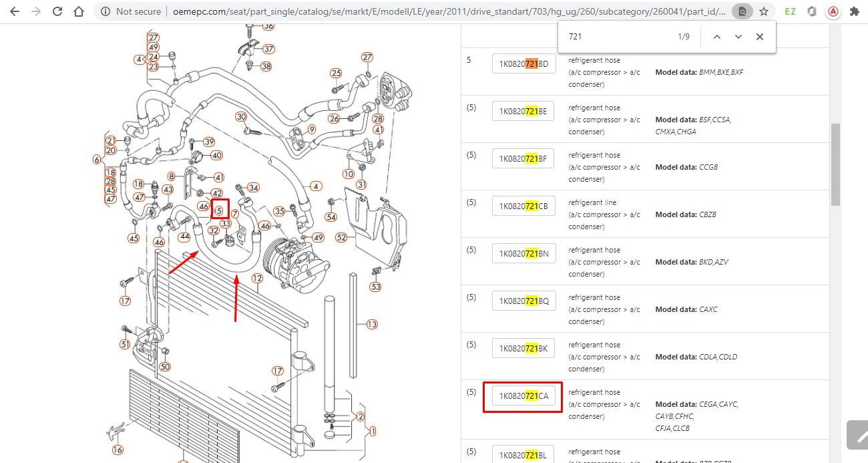This screenshot has width=868, height=463.
Task: Jump to previous find result
Action: coord(717,37)
